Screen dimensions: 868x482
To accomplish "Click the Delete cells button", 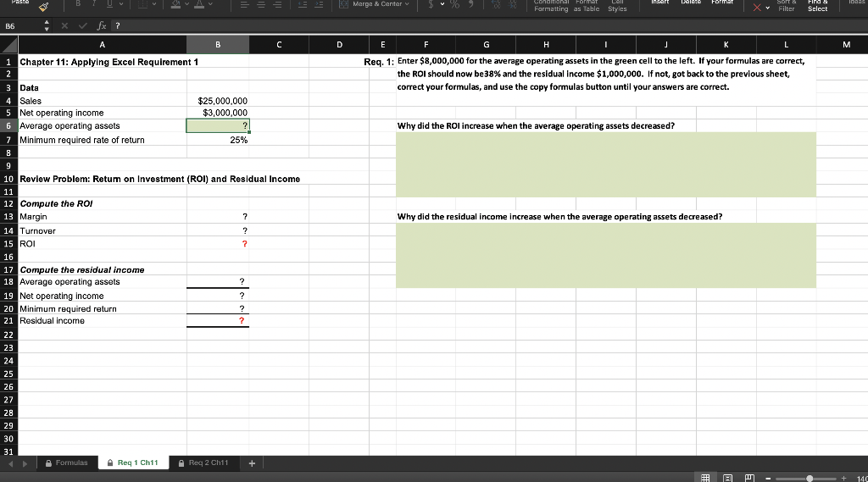I will [x=691, y=3].
